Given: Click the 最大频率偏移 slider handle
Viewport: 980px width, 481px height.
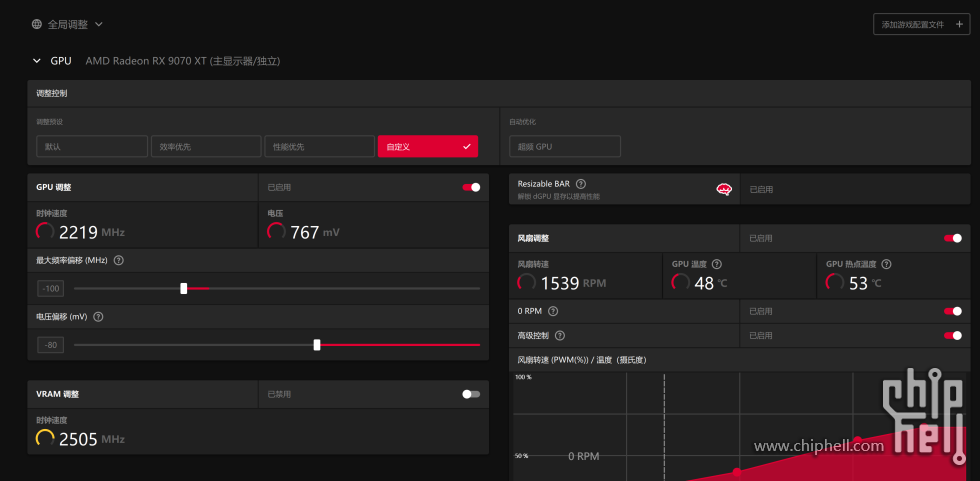Looking at the screenshot, I should [x=184, y=289].
